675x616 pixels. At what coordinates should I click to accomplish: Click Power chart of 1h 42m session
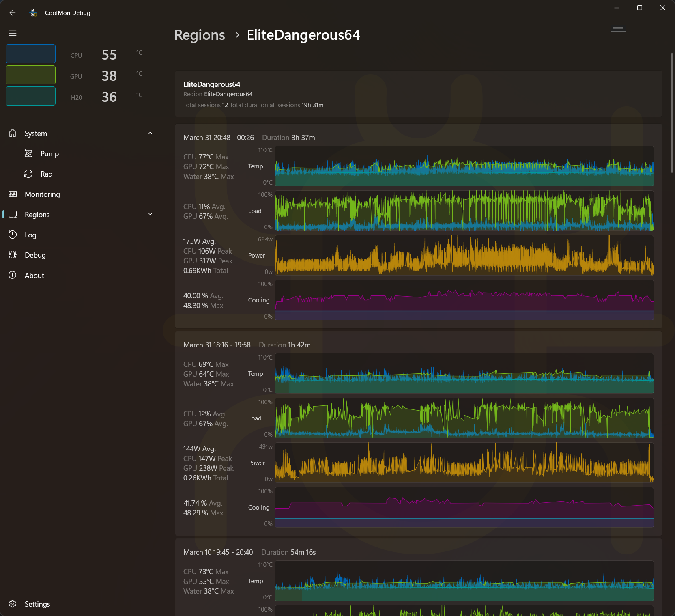(x=464, y=463)
